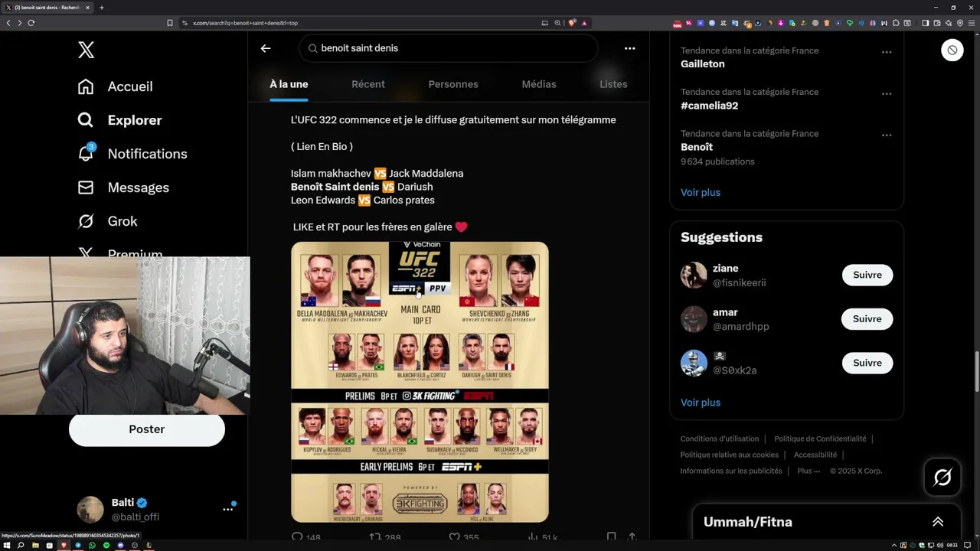The image size is (980, 551).
Task: Click the taskbar volume icon
Action: coord(942,545)
